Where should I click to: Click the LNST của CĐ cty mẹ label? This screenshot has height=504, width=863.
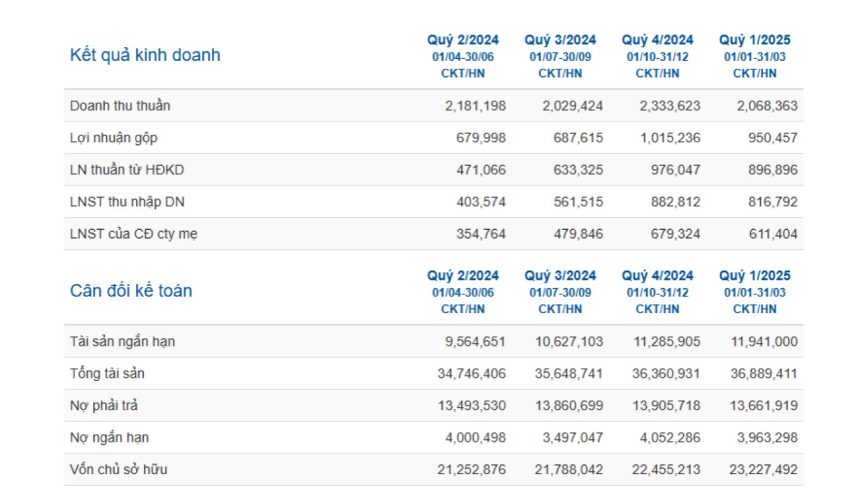(133, 234)
